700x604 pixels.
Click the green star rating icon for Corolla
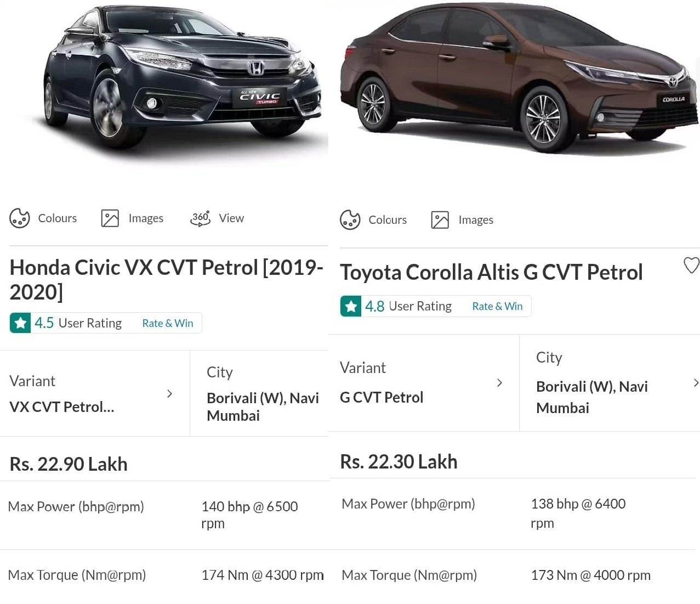(351, 306)
